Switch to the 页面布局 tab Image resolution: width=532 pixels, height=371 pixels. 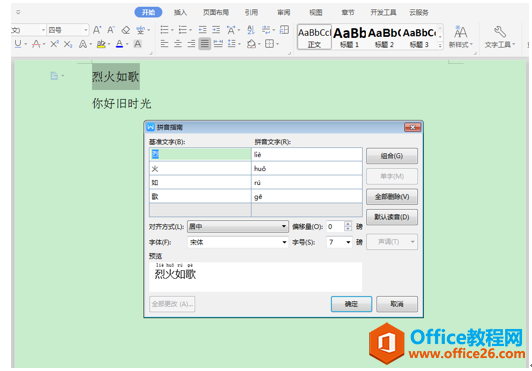(x=216, y=13)
